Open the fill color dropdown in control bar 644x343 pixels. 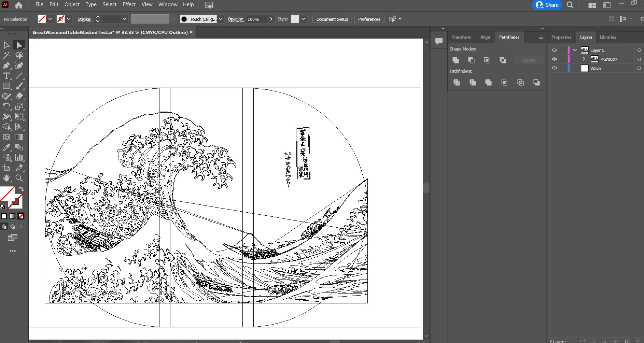point(50,19)
